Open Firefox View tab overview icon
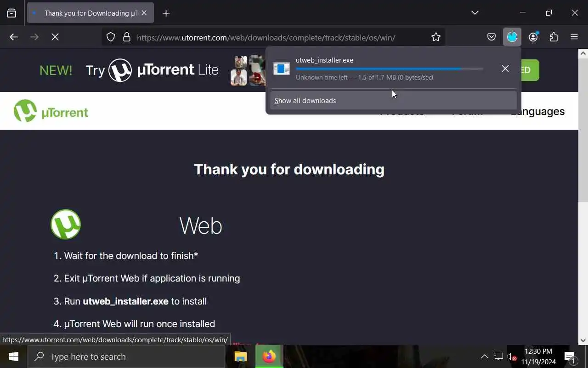This screenshot has width=588, height=368. point(11,13)
